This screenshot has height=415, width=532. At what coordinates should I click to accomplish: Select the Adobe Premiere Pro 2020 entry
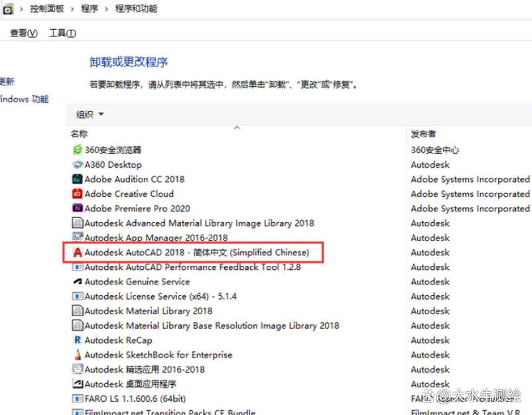coord(137,208)
